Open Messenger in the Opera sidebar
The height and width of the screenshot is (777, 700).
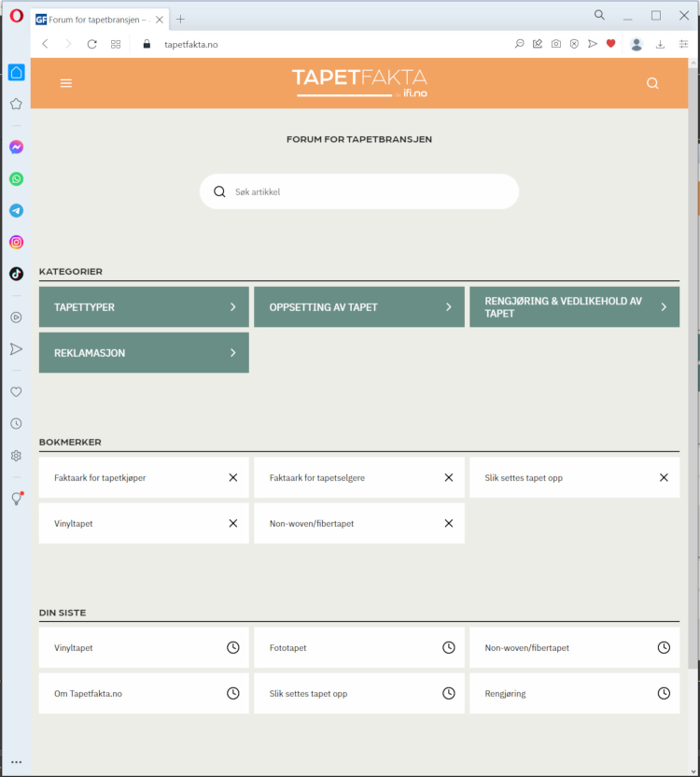16,148
